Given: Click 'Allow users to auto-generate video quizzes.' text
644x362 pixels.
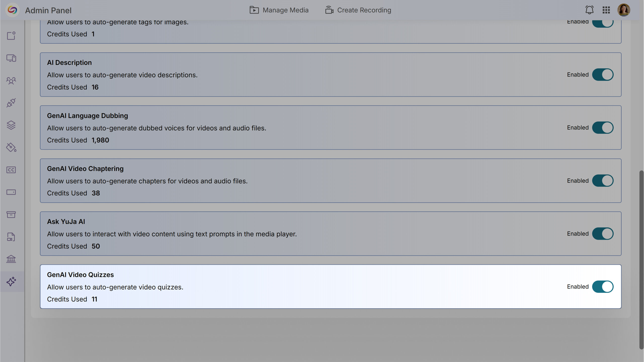Looking at the screenshot, I should (115, 287).
